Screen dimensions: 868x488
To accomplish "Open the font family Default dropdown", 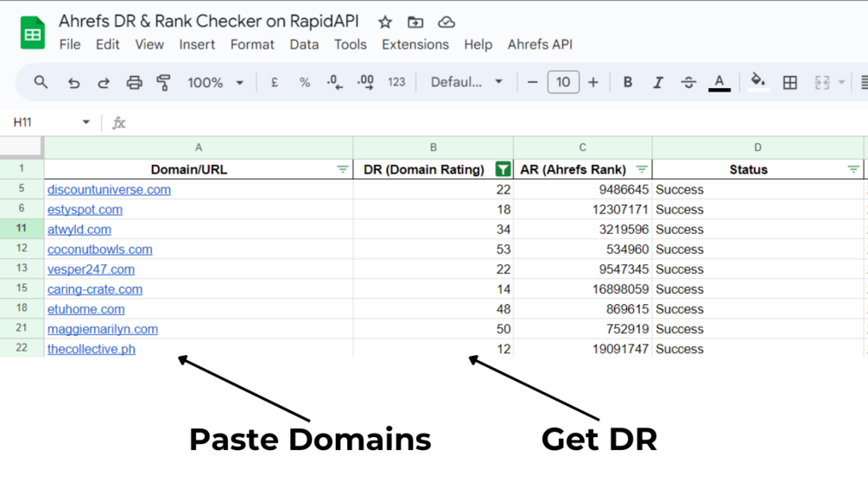I will 466,82.
